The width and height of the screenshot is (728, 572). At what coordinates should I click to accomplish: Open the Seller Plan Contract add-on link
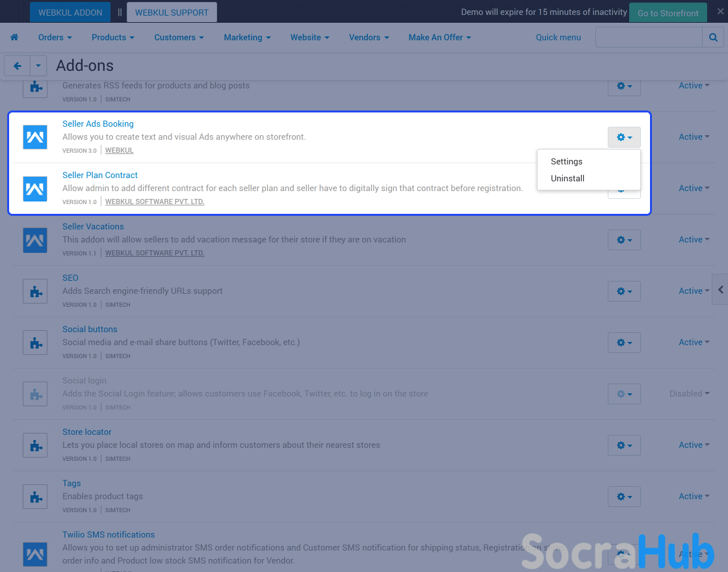click(x=100, y=175)
